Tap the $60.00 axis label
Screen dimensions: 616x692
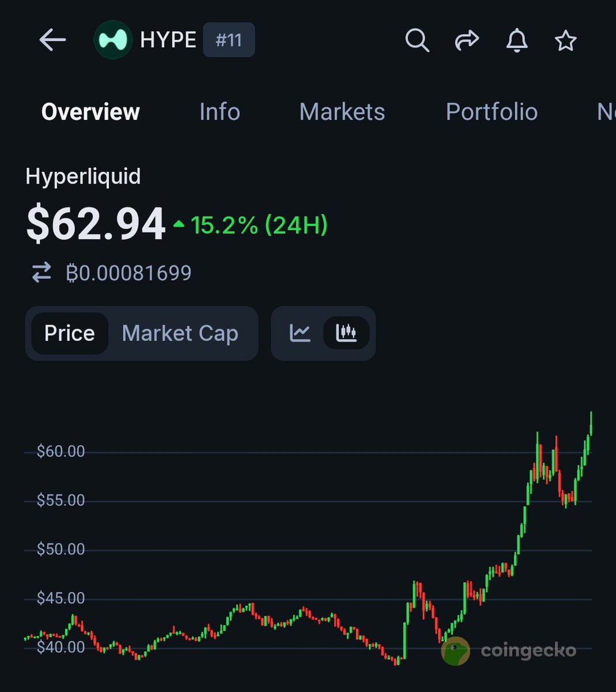point(61,452)
